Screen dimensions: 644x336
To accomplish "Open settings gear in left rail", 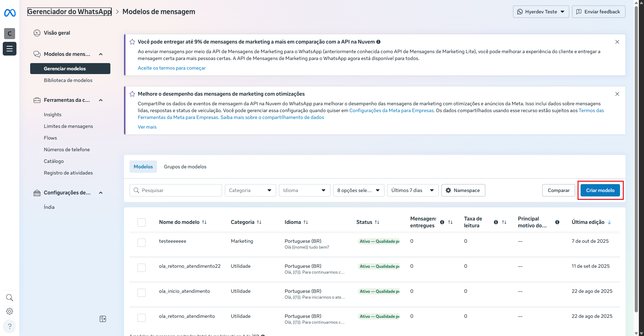I will coord(10,311).
